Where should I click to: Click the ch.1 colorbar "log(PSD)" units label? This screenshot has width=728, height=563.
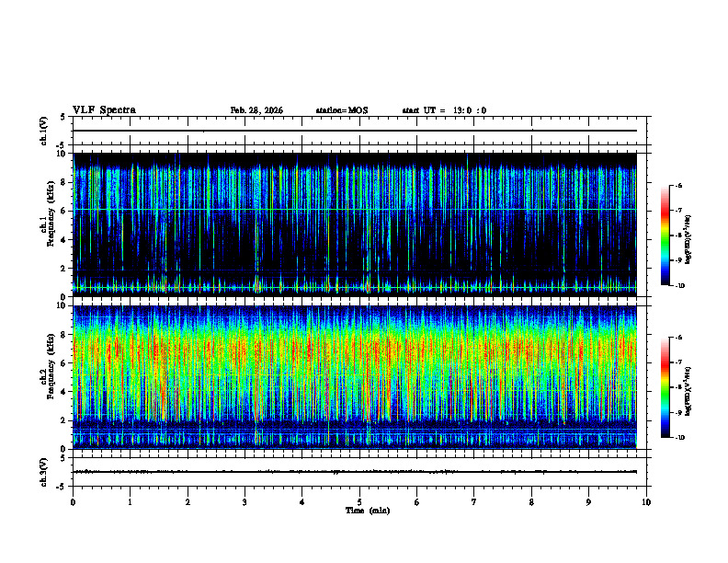[x=688, y=239]
